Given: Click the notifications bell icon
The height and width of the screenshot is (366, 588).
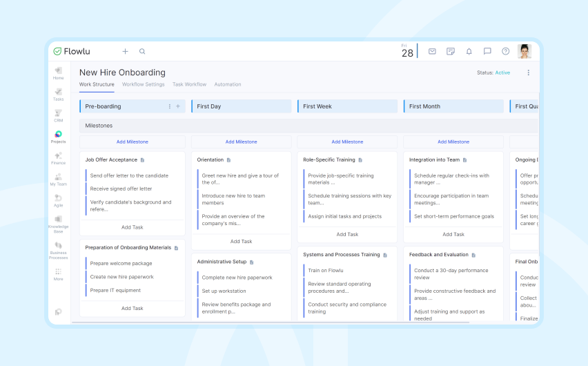Looking at the screenshot, I should click(x=469, y=51).
